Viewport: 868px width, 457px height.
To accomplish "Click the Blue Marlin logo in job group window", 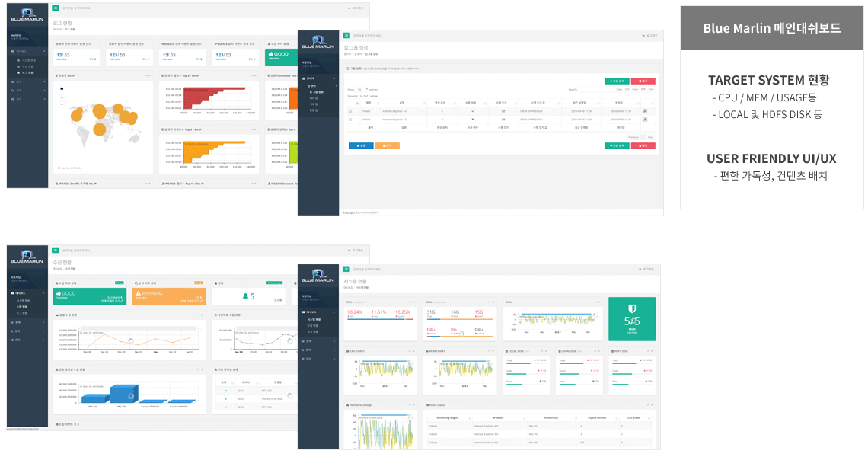I will [318, 42].
